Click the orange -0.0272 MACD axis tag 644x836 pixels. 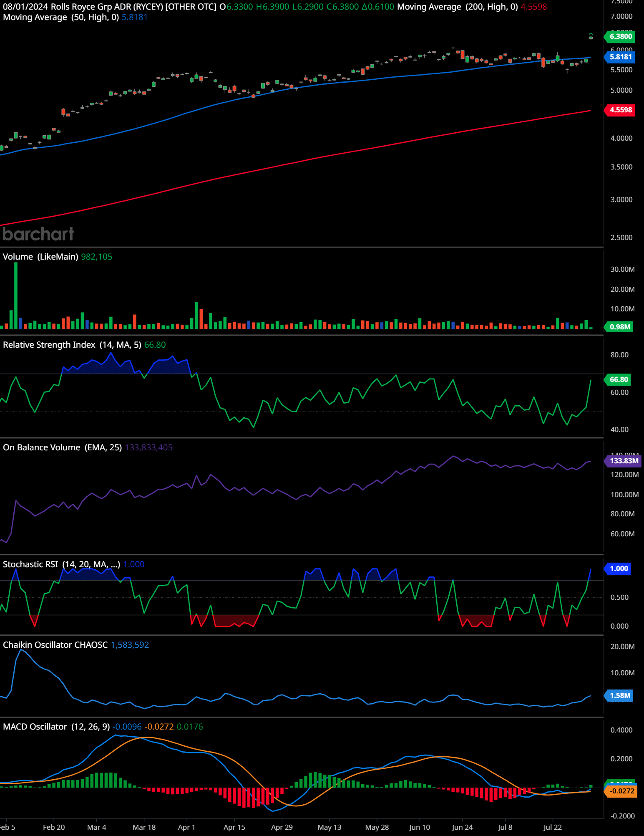(621, 791)
